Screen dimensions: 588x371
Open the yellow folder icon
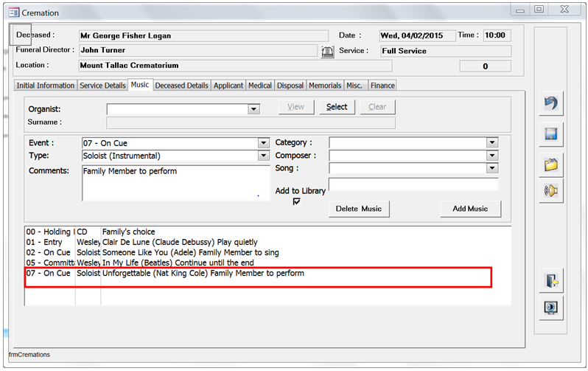coord(550,164)
